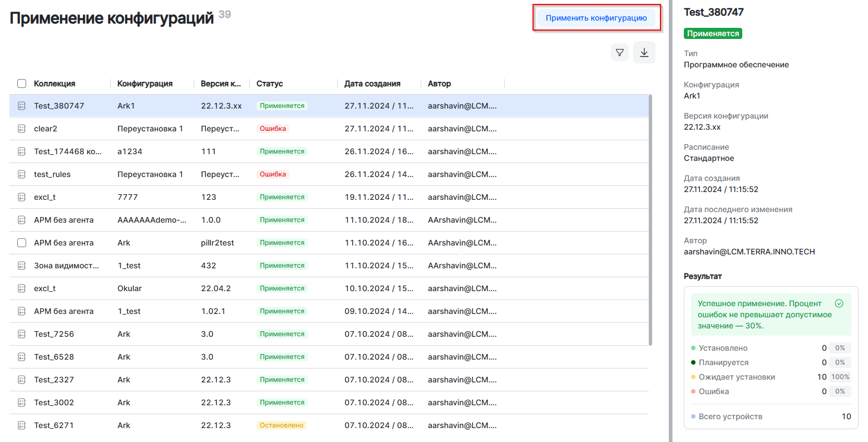Select the Test_174468 row
This screenshot has width=868, height=442.
pos(67,151)
